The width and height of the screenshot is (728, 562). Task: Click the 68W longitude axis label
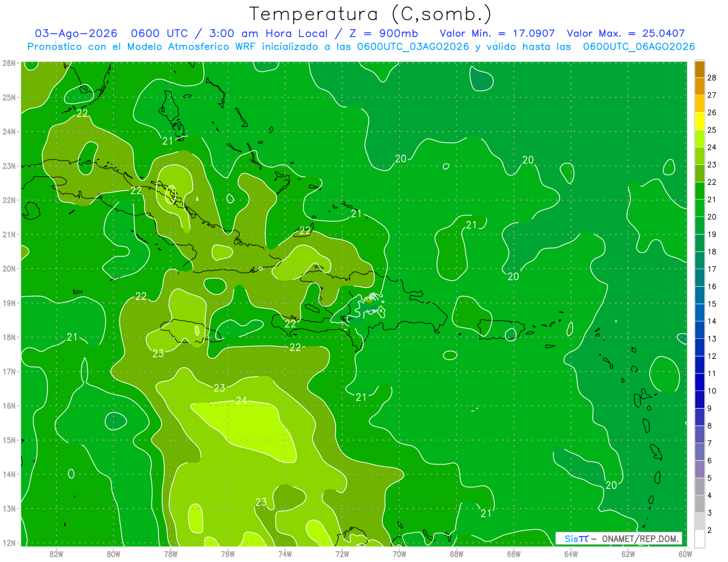(456, 554)
